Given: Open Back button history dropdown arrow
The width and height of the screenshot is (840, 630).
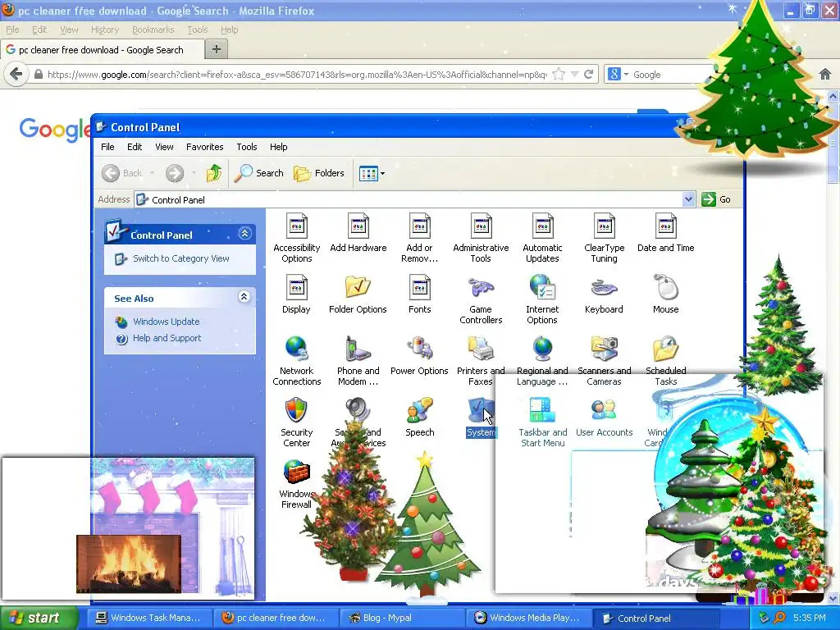Looking at the screenshot, I should click(152, 173).
